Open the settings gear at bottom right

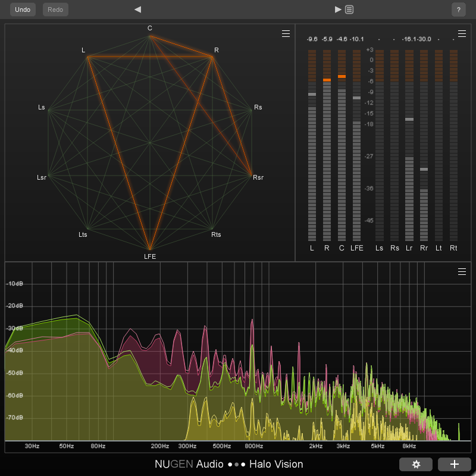[416, 464]
